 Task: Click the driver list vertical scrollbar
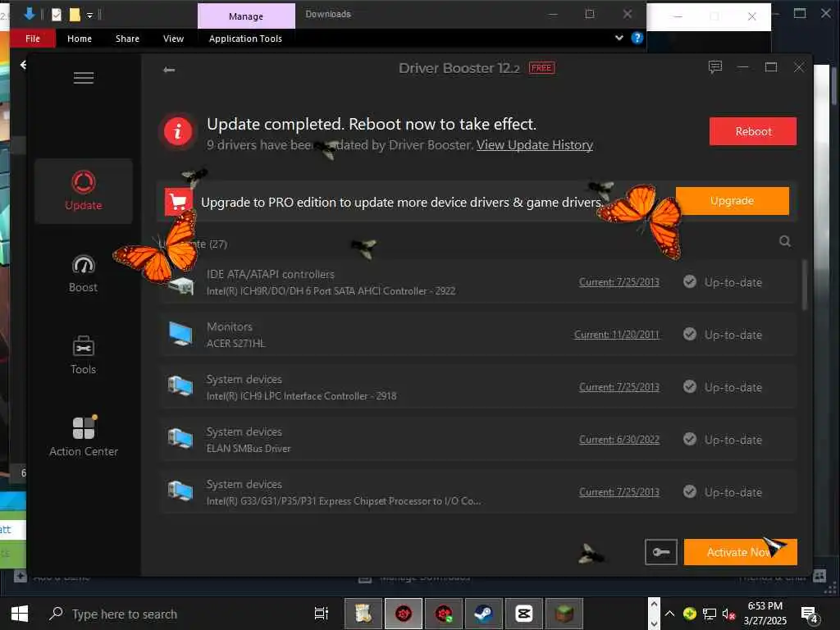[x=804, y=285]
